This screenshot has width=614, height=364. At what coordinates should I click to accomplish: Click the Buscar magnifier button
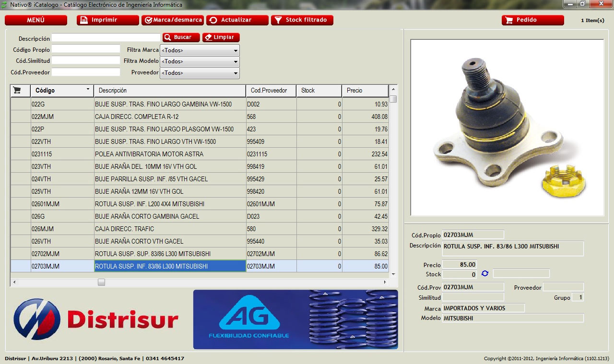click(181, 37)
